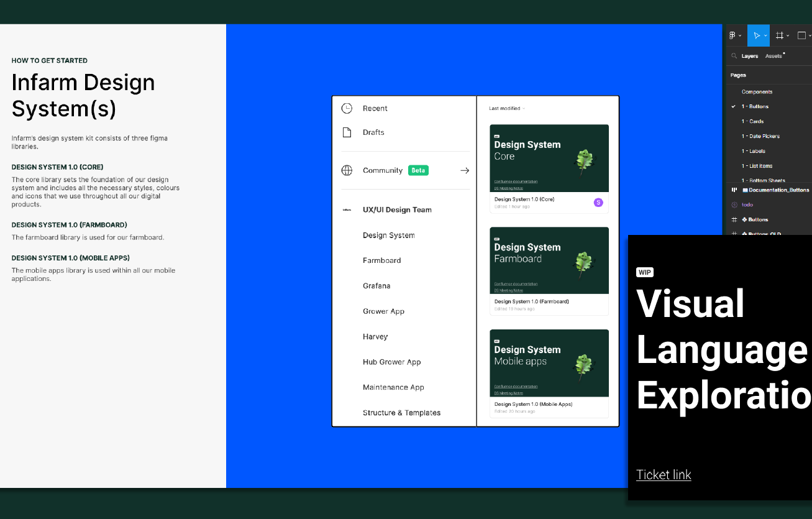Click the Recent clock icon

click(347, 108)
